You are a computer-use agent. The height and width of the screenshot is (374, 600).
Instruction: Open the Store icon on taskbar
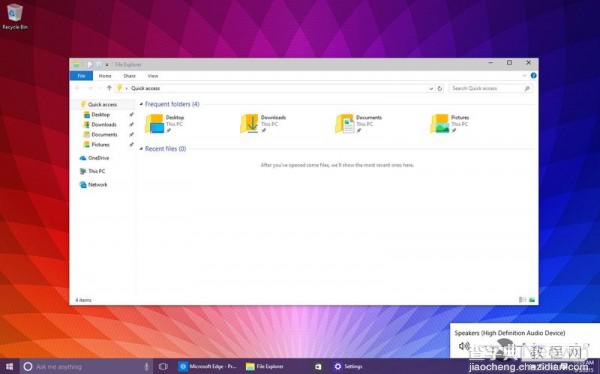click(318, 367)
